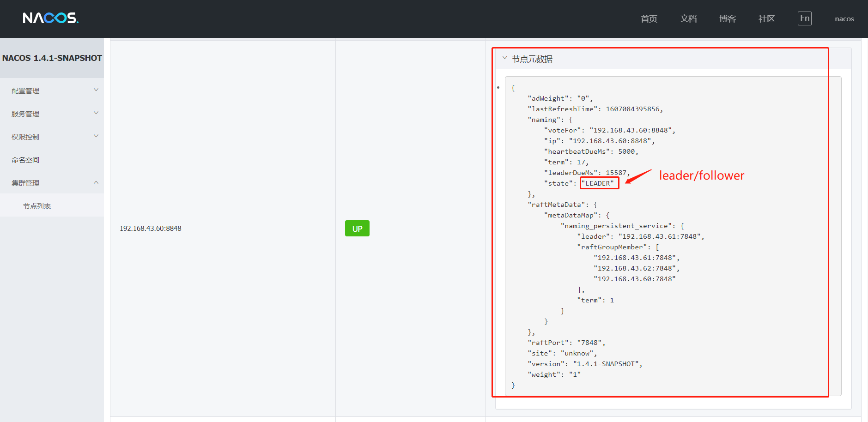Screen dimensions: 868x422
Task: Click the "weight": "1" line
Action: tap(554, 374)
